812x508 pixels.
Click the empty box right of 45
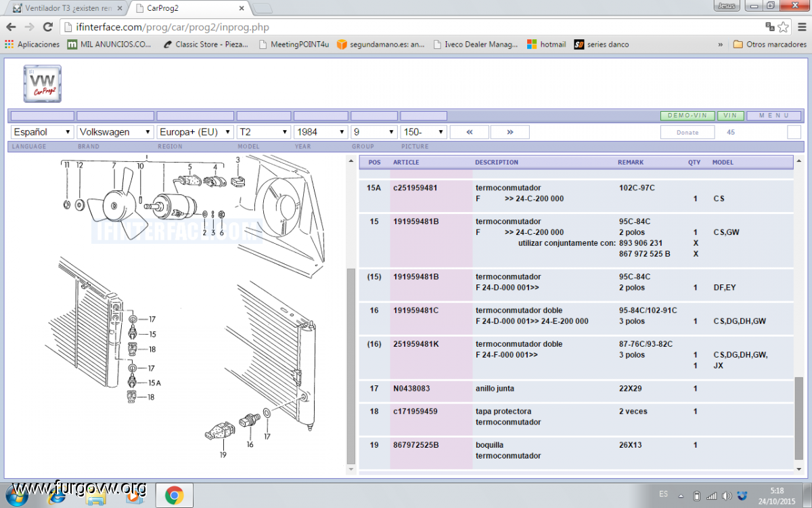pos(794,132)
